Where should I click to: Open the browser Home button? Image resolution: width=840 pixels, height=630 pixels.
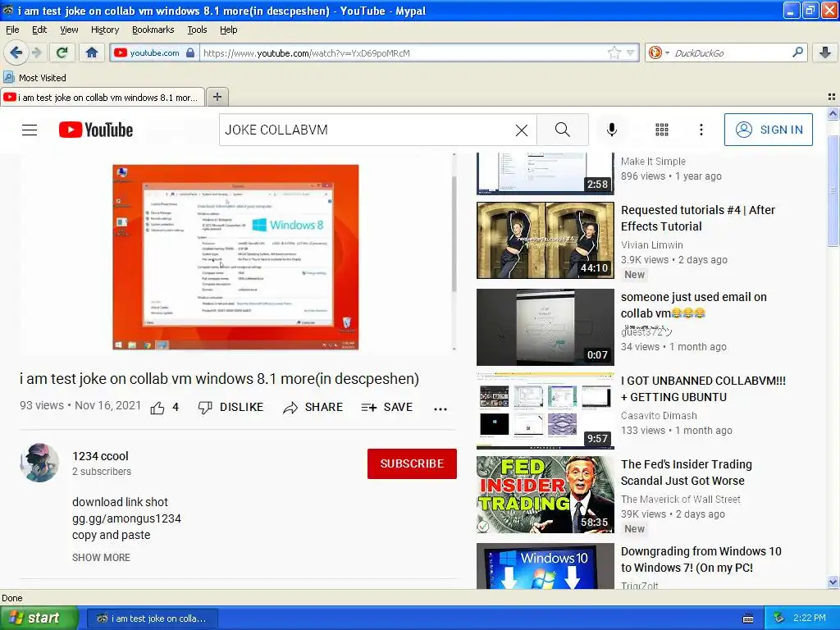tap(92, 52)
